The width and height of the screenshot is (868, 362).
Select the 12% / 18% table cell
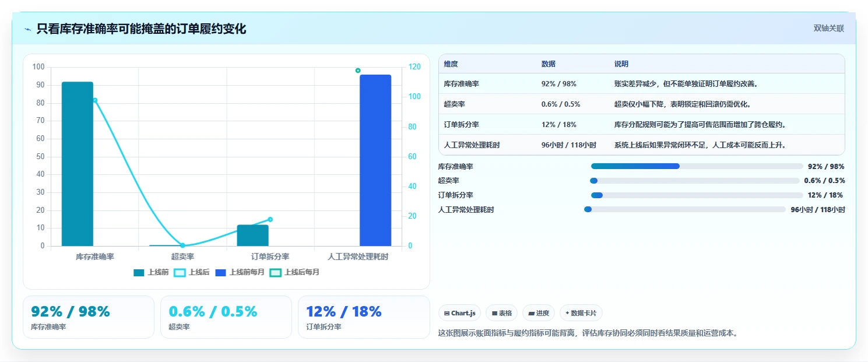coord(559,125)
